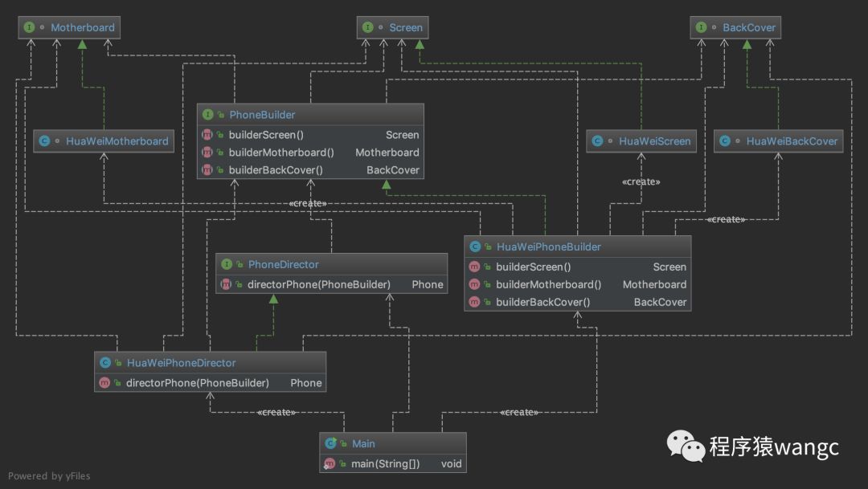This screenshot has height=489, width=868.
Task: Click builderMotherboard() in HuaWeiPhoneBuilder
Action: point(549,284)
